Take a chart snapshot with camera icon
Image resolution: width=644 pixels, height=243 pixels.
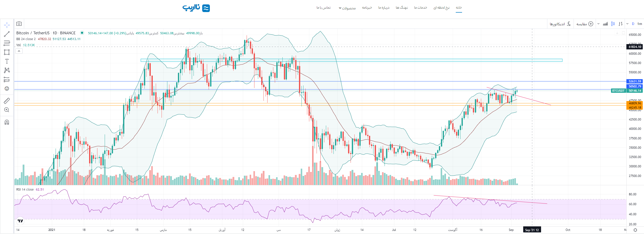tap(19, 24)
